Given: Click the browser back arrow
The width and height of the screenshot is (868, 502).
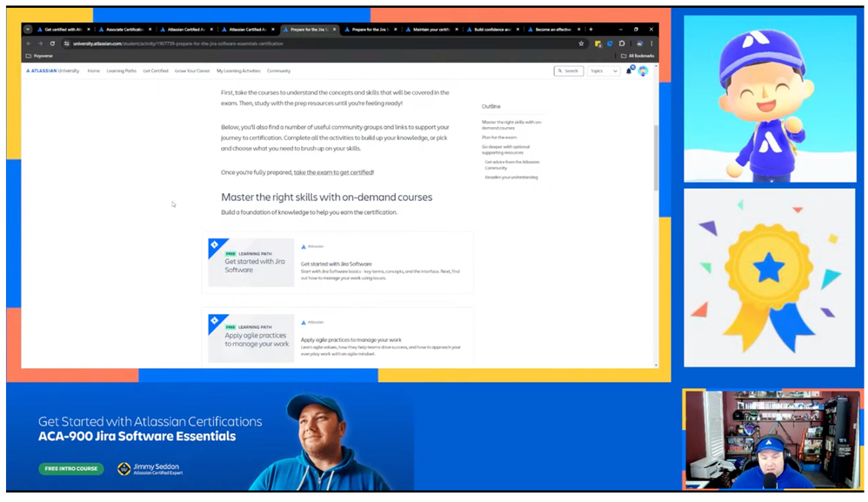Looking at the screenshot, I should point(29,44).
